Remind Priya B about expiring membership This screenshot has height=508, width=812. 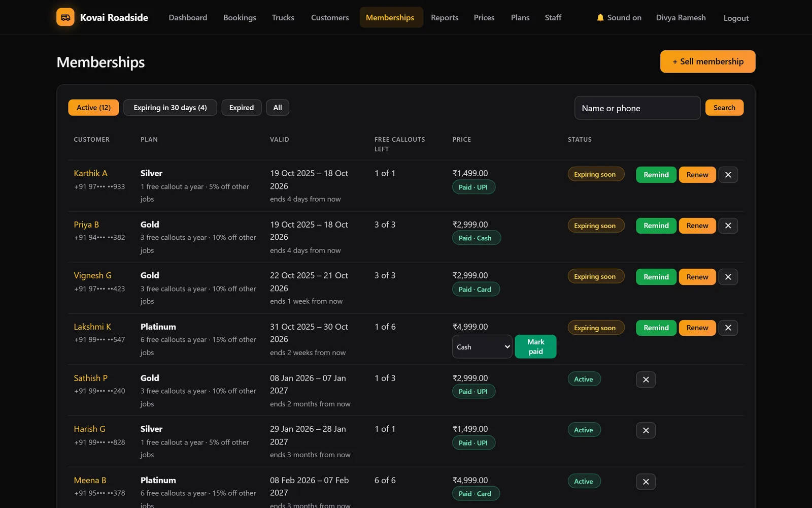(x=656, y=226)
